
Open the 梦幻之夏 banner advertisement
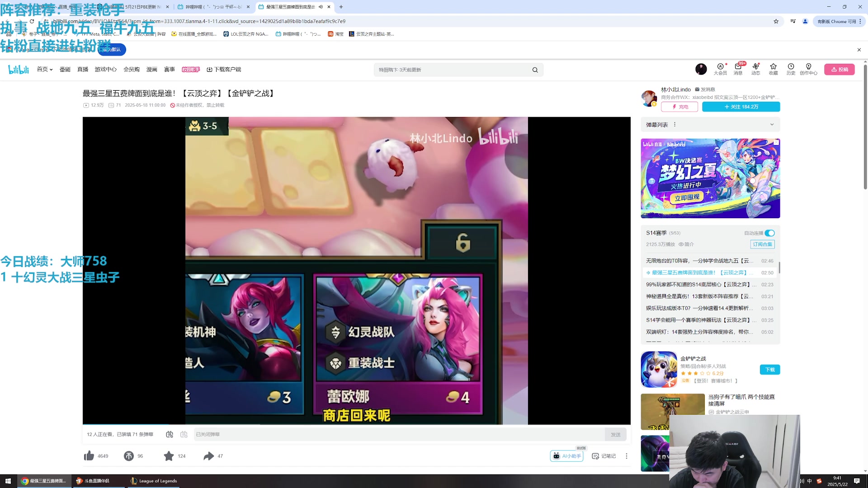(x=710, y=178)
